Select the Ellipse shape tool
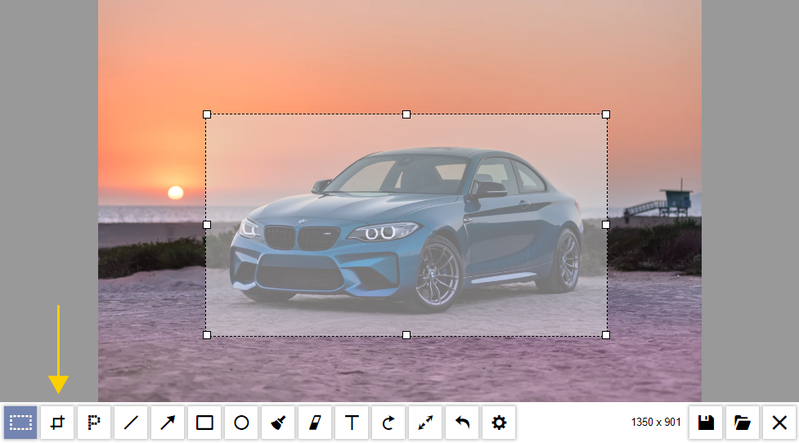 point(242,423)
